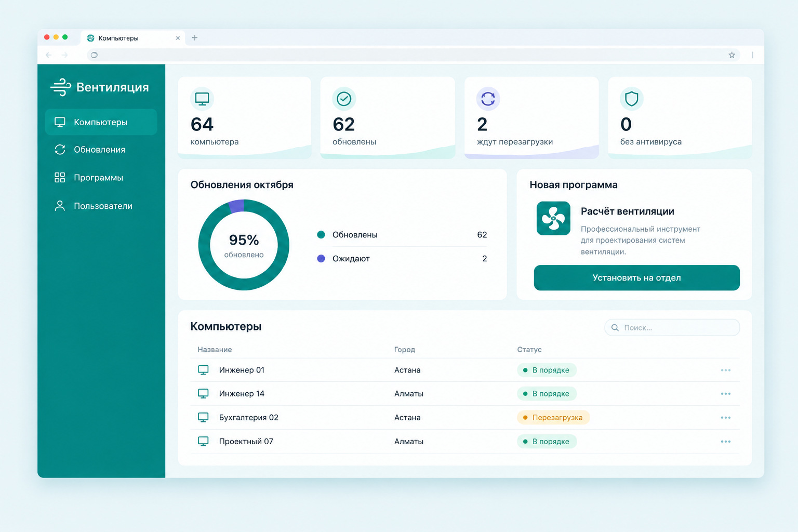This screenshot has width=798, height=532.
Task: Open Программы in the sidebar
Action: click(x=101, y=178)
